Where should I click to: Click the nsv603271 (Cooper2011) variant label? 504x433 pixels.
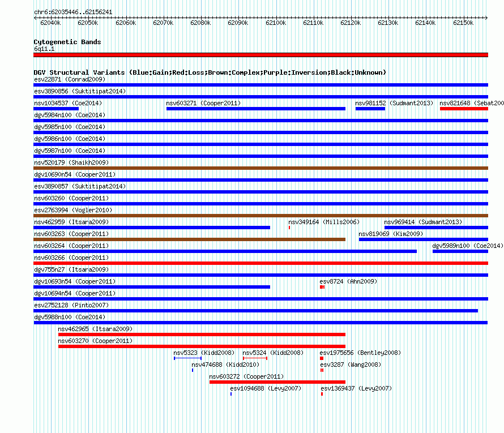(x=203, y=103)
